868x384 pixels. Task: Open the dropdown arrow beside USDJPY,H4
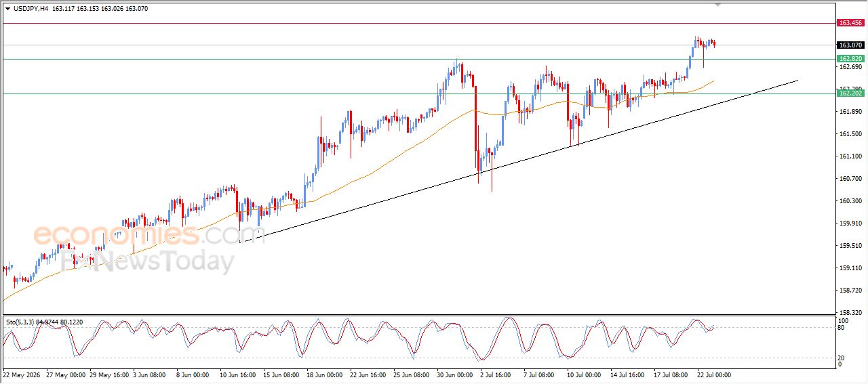pos(7,9)
